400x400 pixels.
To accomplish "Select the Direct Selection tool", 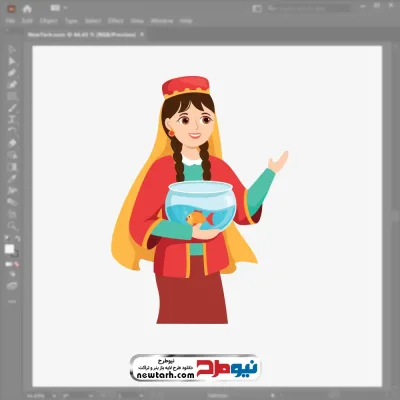I will click(12, 61).
